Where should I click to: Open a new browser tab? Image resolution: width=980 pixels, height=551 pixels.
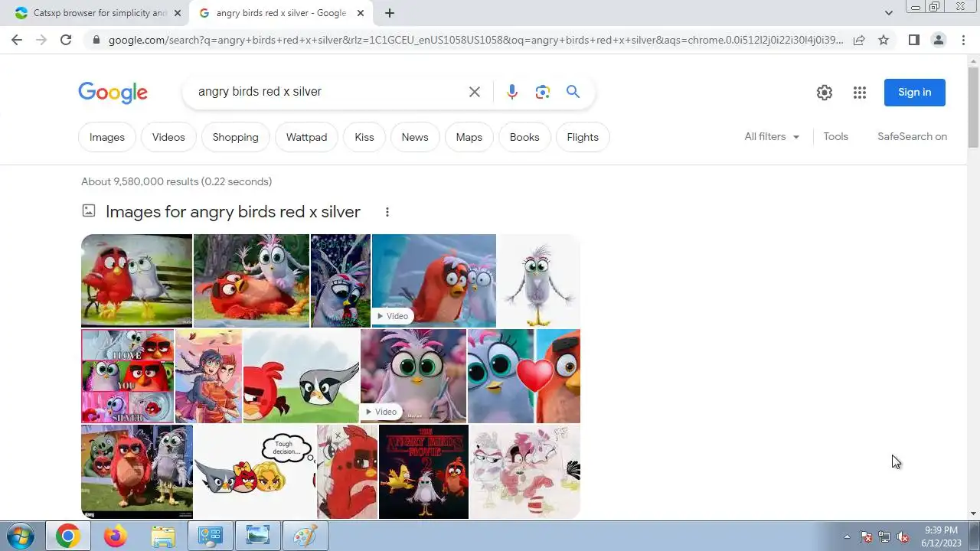click(x=390, y=13)
